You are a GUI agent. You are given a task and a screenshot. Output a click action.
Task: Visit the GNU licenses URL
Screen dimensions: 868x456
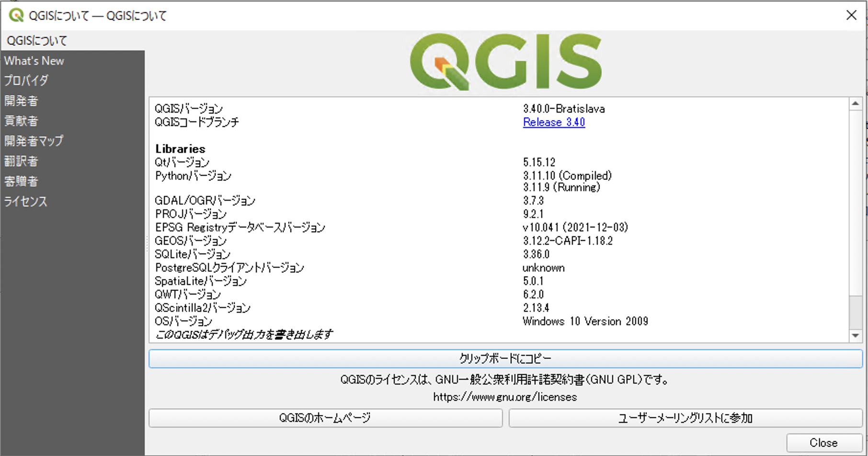tap(504, 397)
